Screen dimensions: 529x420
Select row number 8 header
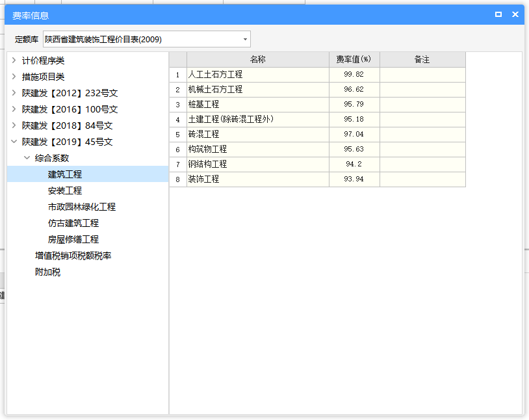point(178,179)
